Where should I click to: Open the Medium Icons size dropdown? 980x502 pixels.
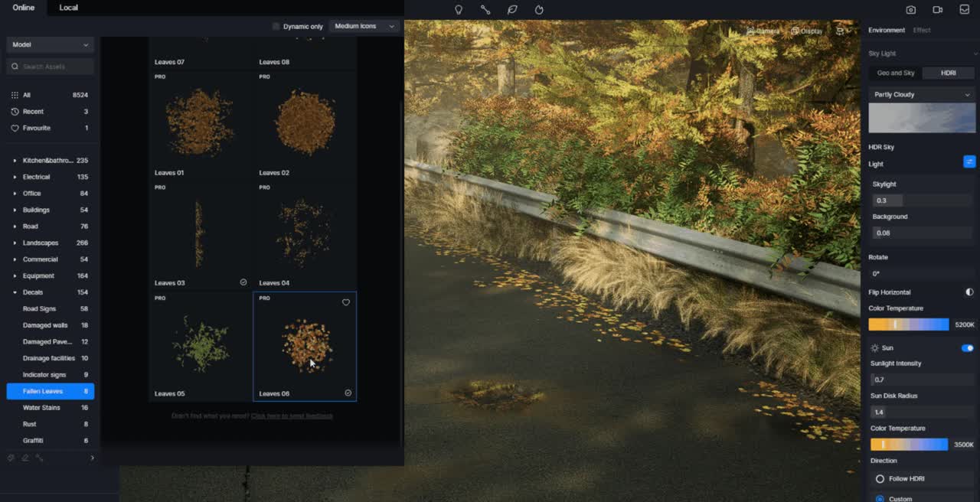(365, 25)
